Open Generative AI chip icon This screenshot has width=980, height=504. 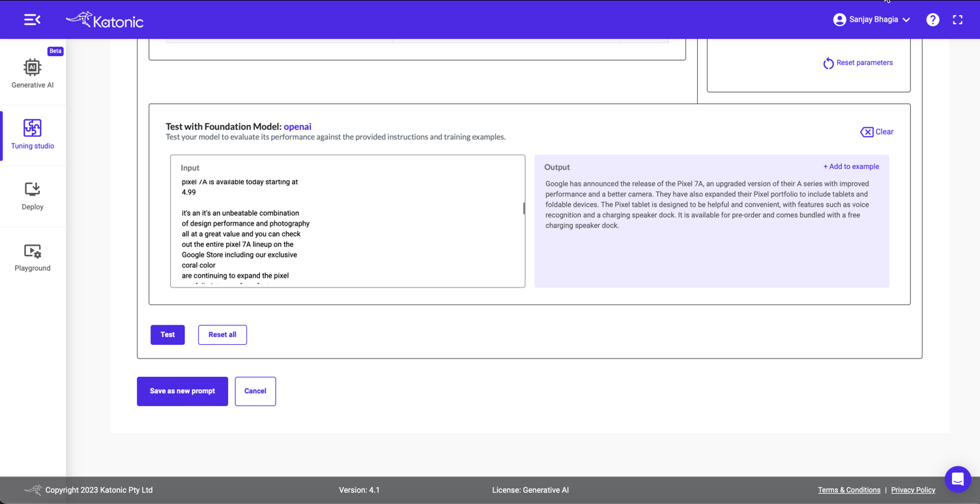click(32, 67)
